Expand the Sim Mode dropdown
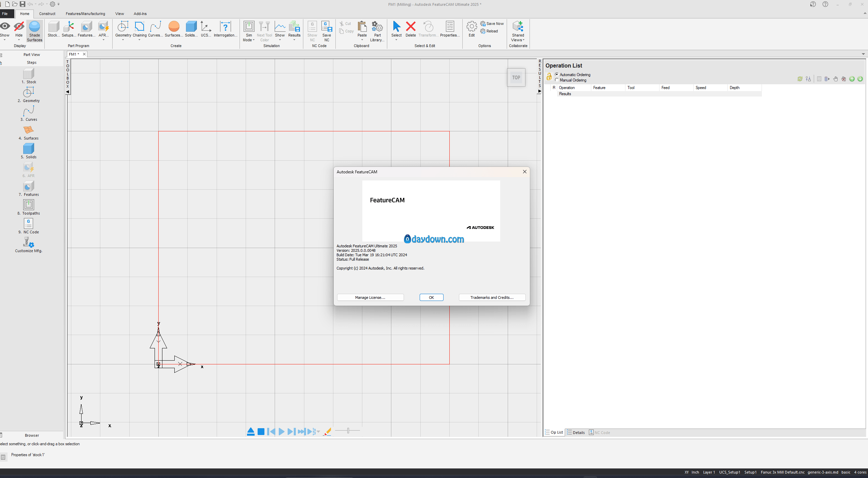The image size is (868, 478). 254,40
